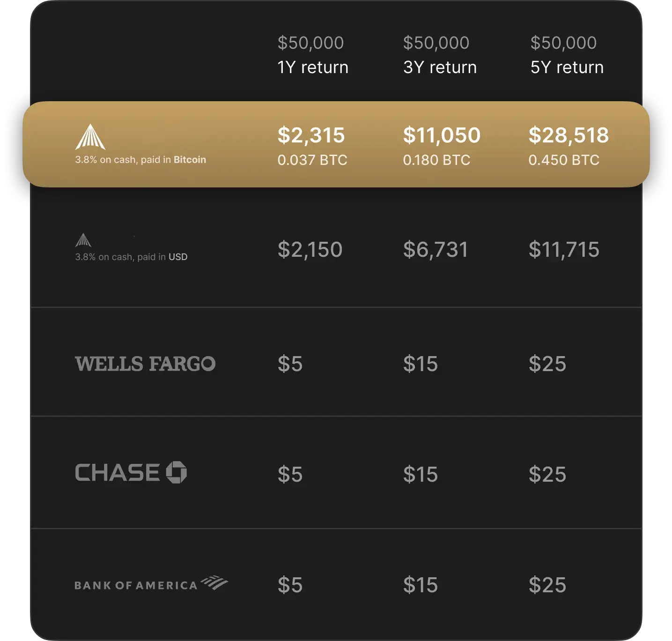Select the 3Y return column header
Image resolution: width=672 pixels, height=641 pixels.
click(440, 55)
